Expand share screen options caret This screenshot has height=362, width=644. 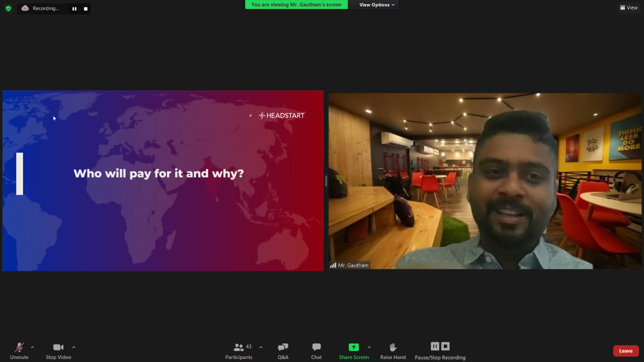coord(369,347)
